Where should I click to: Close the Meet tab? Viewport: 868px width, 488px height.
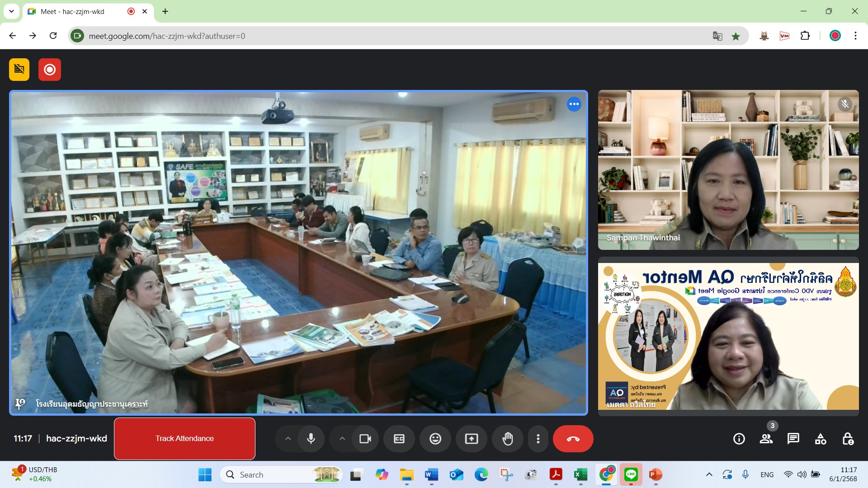click(x=145, y=12)
